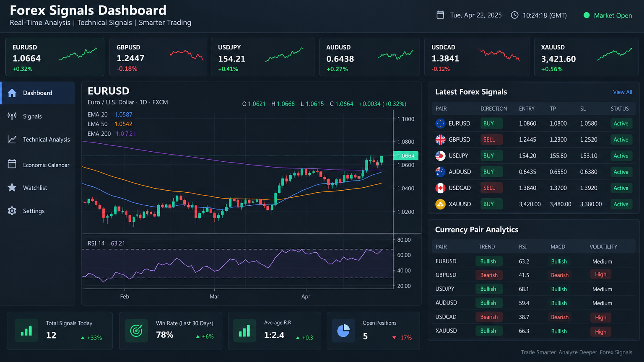Click the Japan flag icon for USDJPY

(440, 155)
